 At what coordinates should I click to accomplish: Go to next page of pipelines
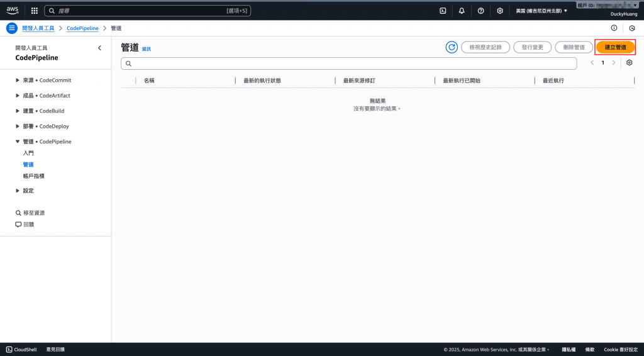614,63
